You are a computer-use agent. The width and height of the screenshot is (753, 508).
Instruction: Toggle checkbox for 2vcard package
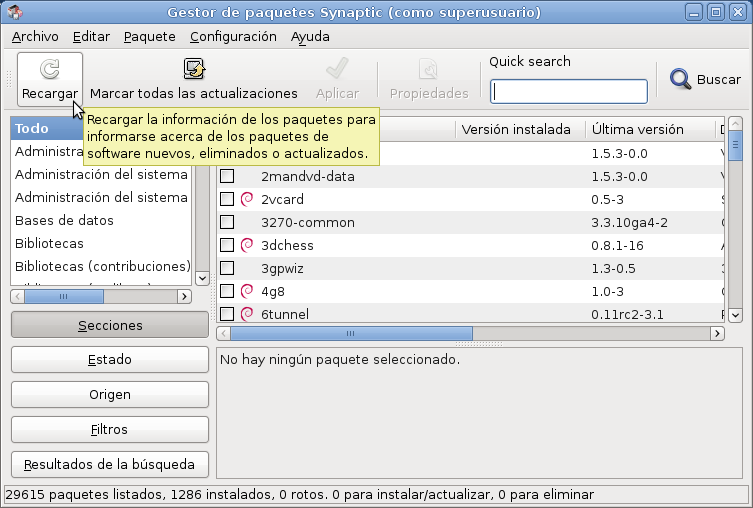(x=227, y=199)
